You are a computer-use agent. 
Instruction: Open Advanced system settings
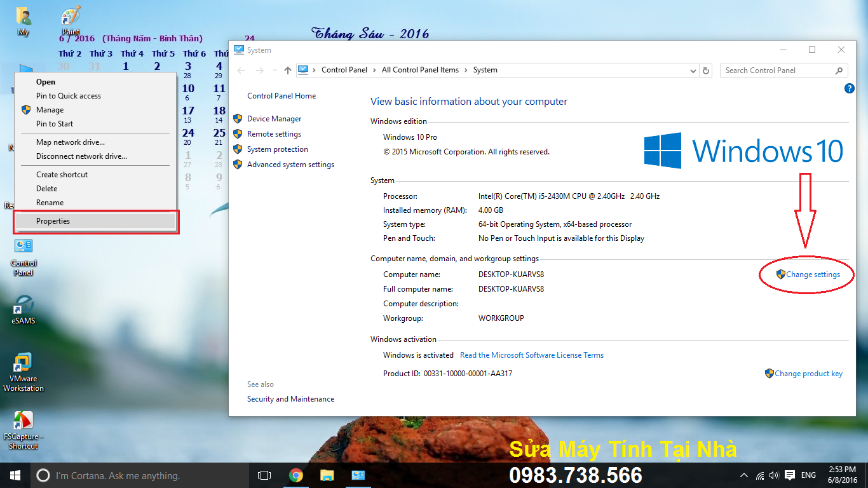point(290,165)
